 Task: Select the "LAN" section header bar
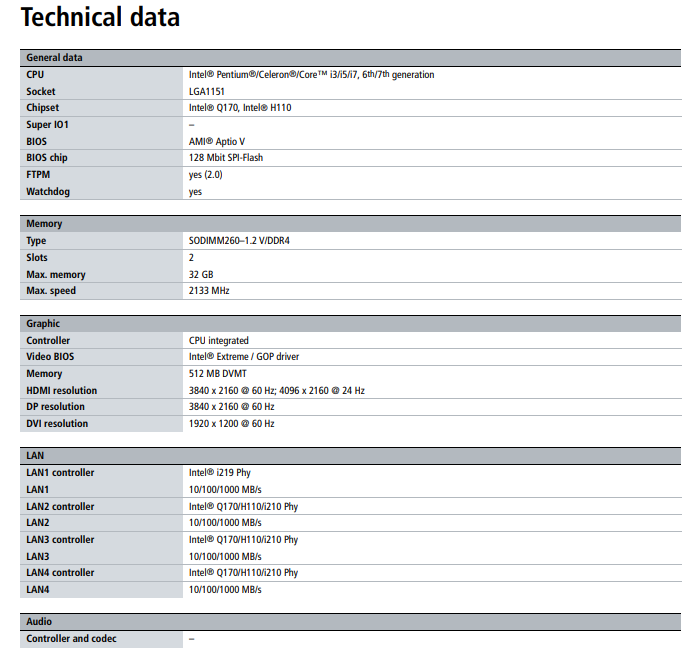point(35,456)
